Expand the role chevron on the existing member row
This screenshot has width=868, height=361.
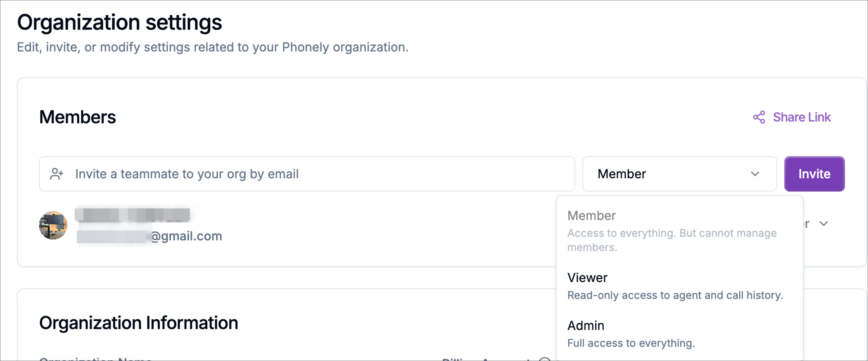point(824,223)
